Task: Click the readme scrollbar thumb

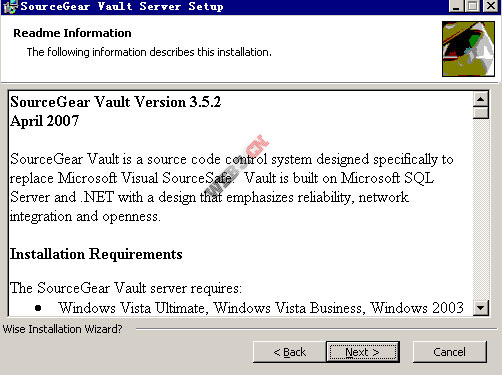Action: click(x=481, y=113)
